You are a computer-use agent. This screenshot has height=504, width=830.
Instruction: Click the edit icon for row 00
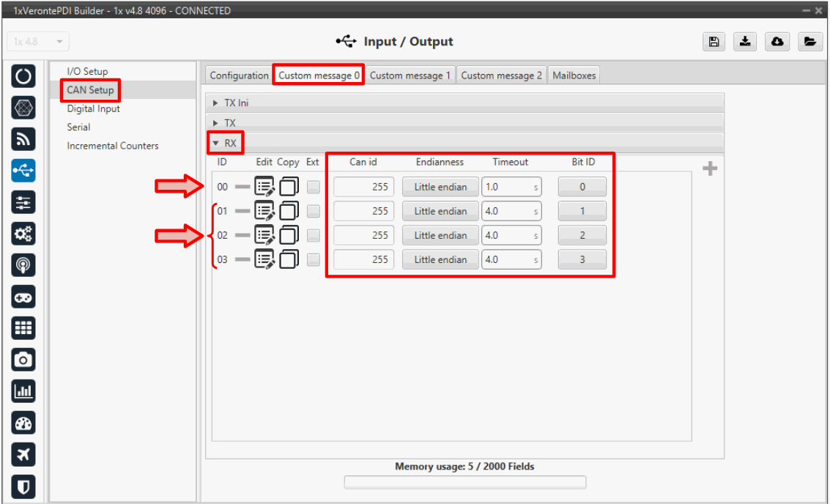(264, 187)
